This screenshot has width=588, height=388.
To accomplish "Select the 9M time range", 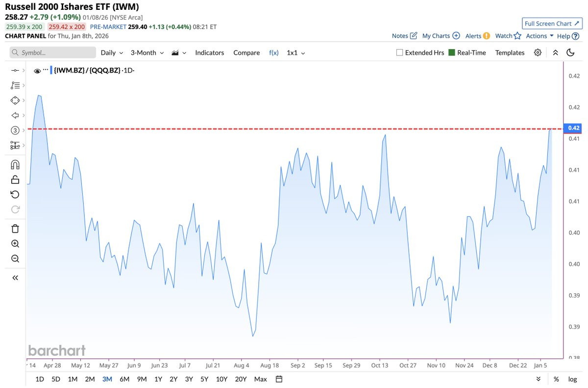I will pyautogui.click(x=142, y=379).
